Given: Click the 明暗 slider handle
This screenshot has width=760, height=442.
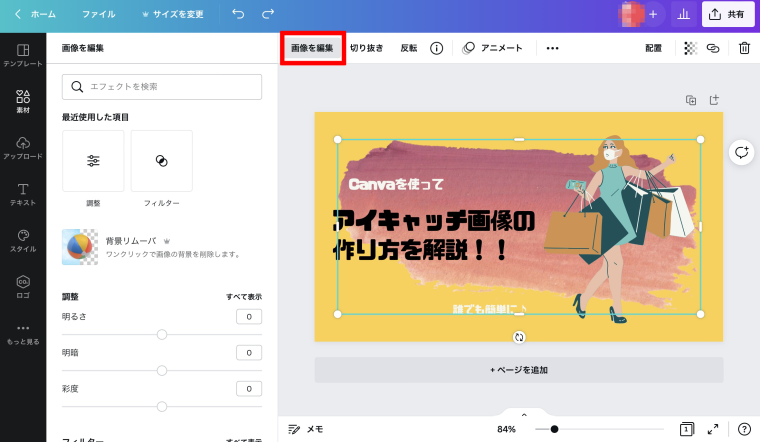Looking at the screenshot, I should (x=162, y=371).
